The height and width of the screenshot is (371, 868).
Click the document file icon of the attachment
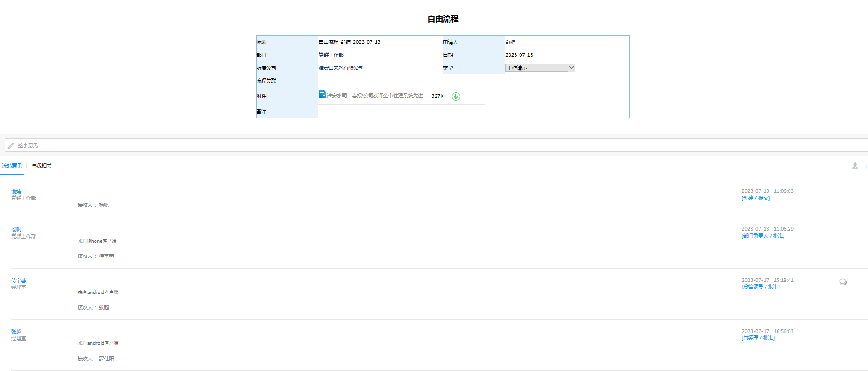(x=322, y=94)
